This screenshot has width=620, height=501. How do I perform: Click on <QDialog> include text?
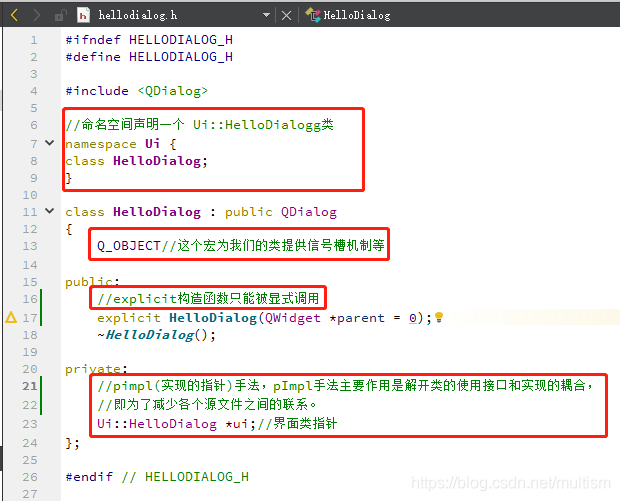(x=172, y=91)
